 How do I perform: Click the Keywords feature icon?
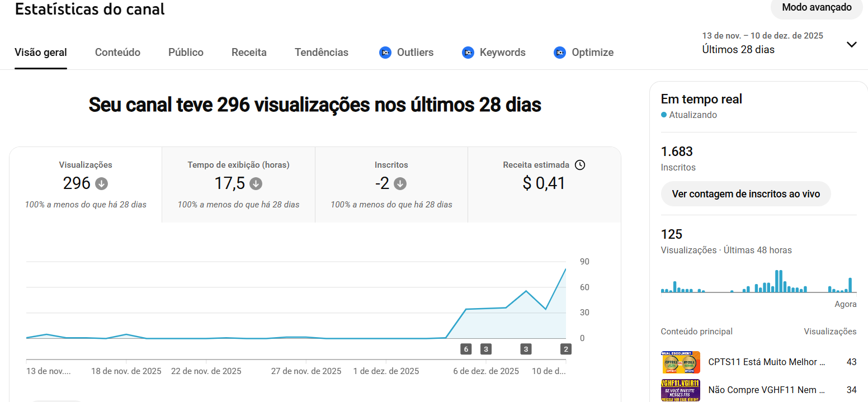[468, 52]
